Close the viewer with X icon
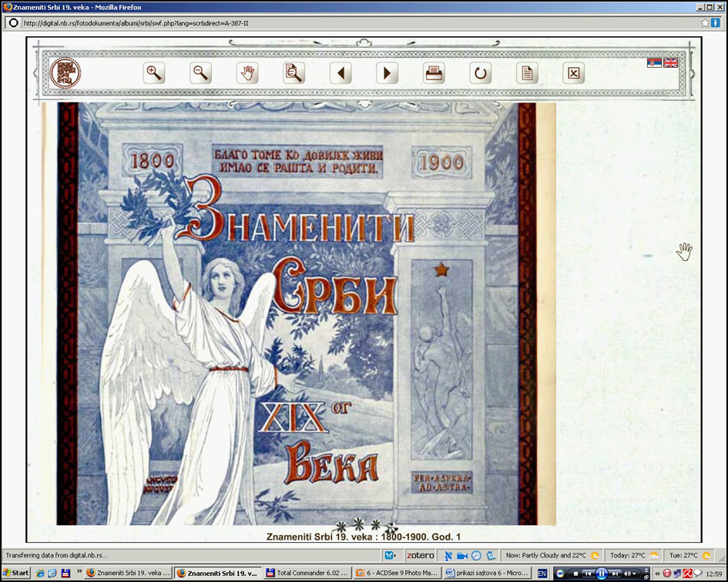 [573, 73]
